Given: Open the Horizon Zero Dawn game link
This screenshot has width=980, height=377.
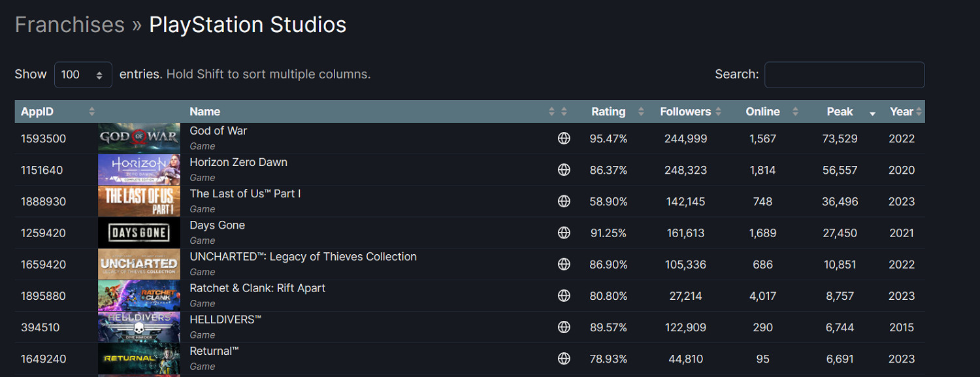Looking at the screenshot, I should 238,162.
